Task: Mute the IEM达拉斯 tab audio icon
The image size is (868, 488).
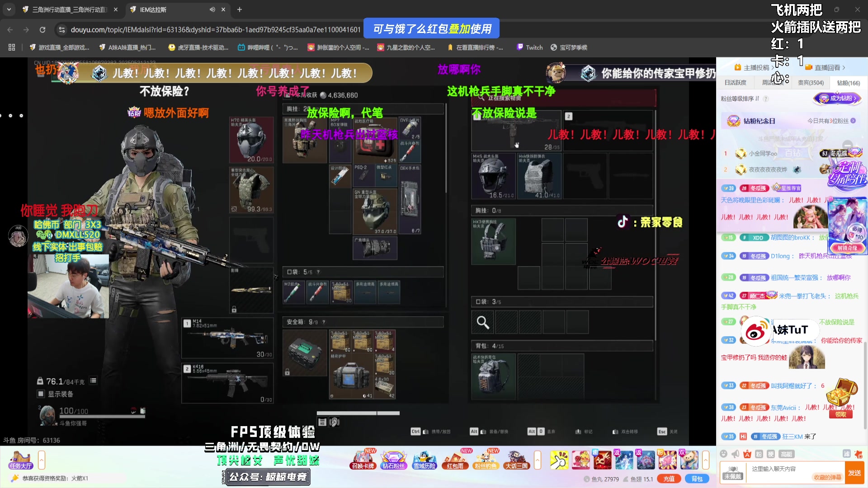Action: click(212, 9)
